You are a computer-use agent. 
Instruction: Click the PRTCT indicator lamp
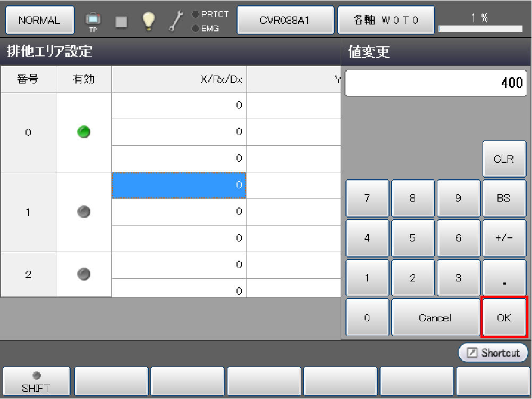pos(196,14)
